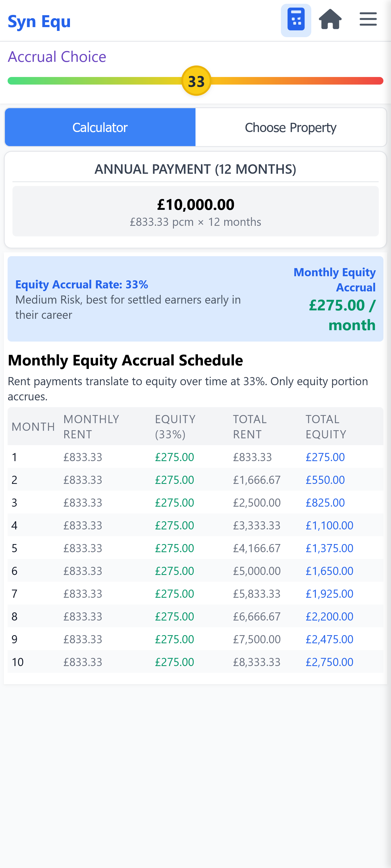Open the hamburger menu

point(368,19)
